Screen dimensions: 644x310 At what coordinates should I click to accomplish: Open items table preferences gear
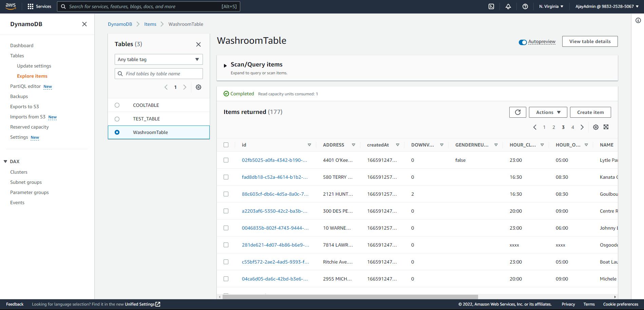point(596,127)
